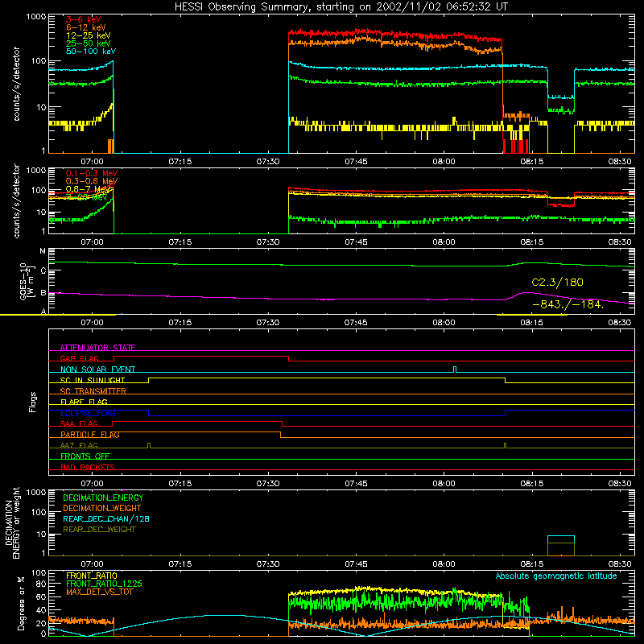Viewport: 644px width, 644px height.
Task: Click the 'REAR_DEC_WEIGHT' legend label
Action: click(x=99, y=530)
